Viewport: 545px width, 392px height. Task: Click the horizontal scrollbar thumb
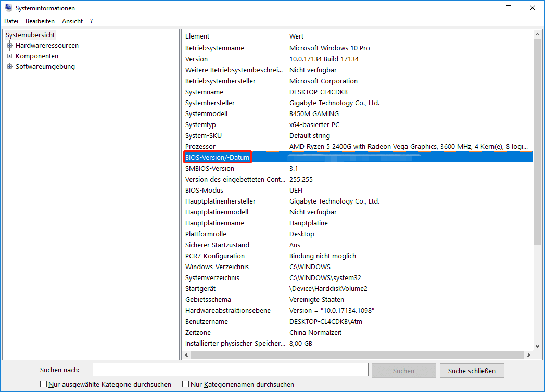click(x=357, y=355)
